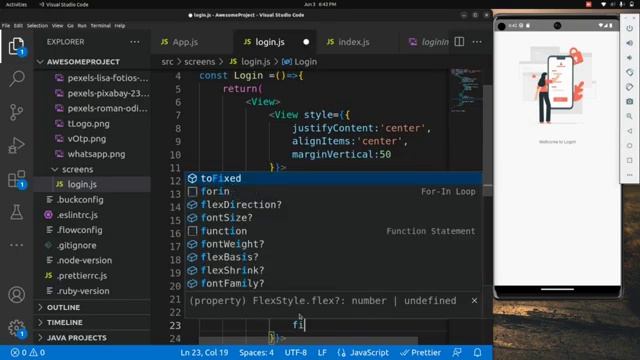Raise the emulator volume
Screen dimensions: 640x360
[x=629, y=43]
